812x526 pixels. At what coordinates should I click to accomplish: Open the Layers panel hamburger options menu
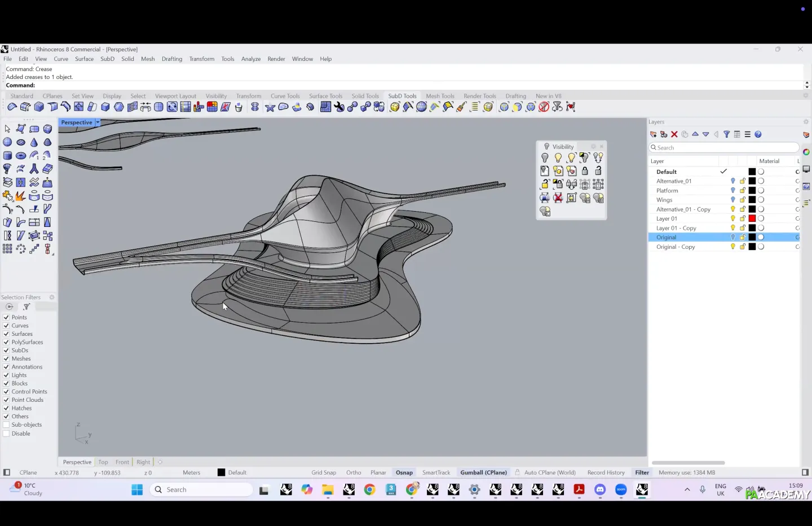pos(748,134)
